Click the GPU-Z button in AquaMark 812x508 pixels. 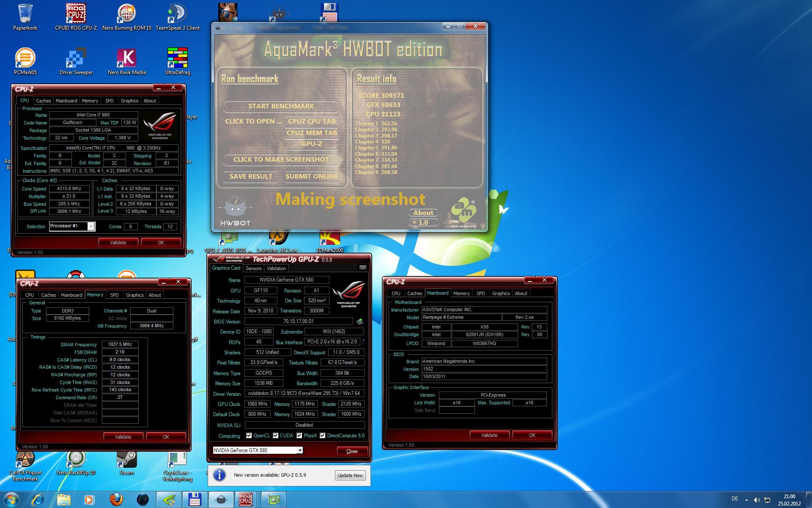click(312, 144)
